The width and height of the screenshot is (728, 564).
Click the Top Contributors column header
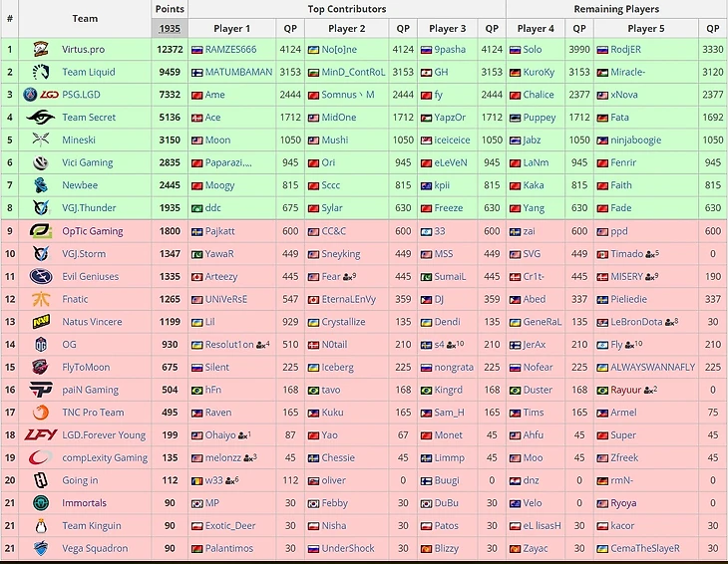point(347,9)
